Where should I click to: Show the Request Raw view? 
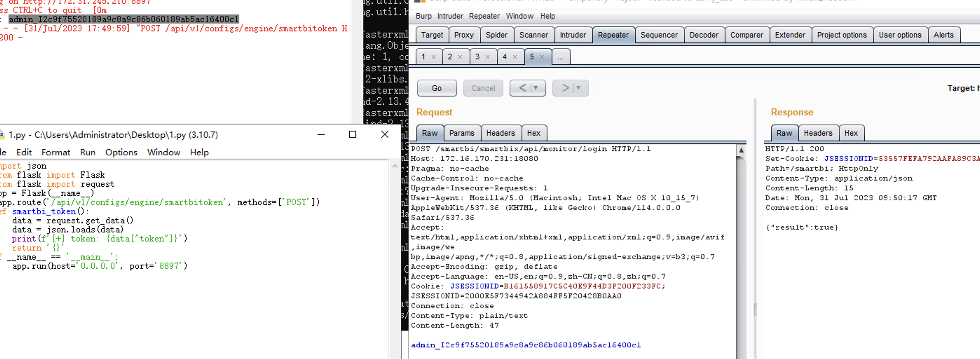point(429,133)
